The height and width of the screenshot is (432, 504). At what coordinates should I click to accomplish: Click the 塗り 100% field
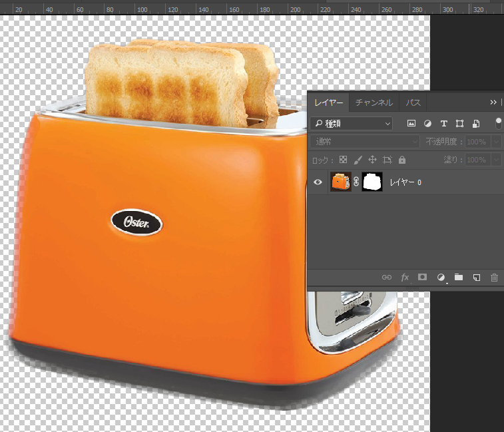pyautogui.click(x=477, y=160)
